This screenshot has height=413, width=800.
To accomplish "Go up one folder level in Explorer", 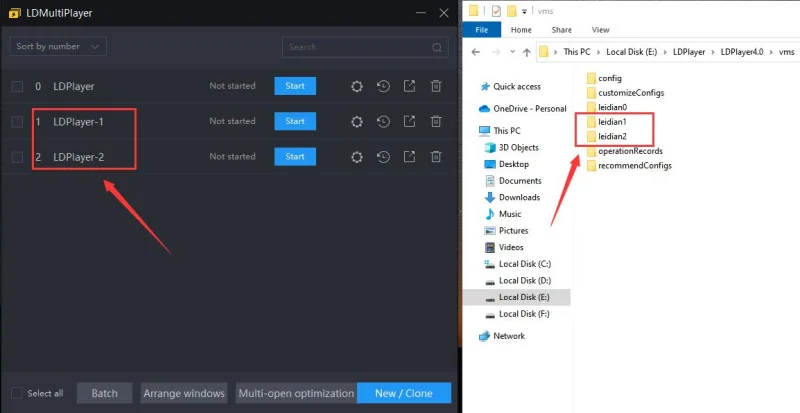I will (x=527, y=52).
